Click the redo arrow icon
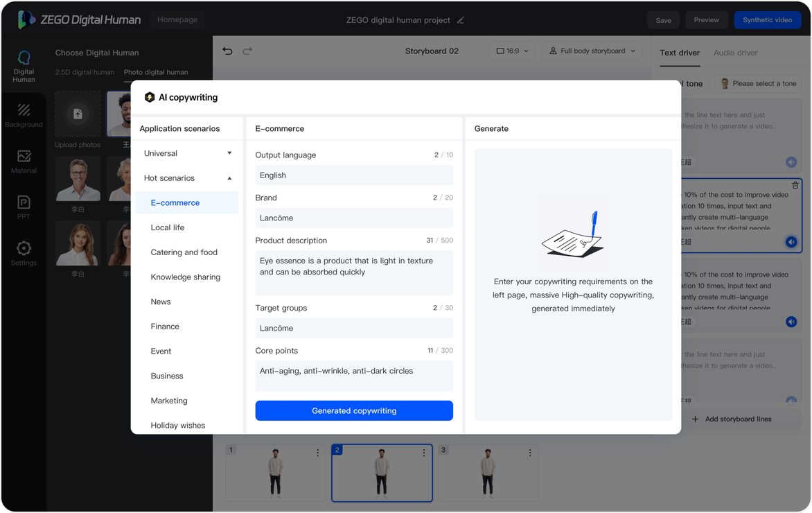812x513 pixels. 247,51
